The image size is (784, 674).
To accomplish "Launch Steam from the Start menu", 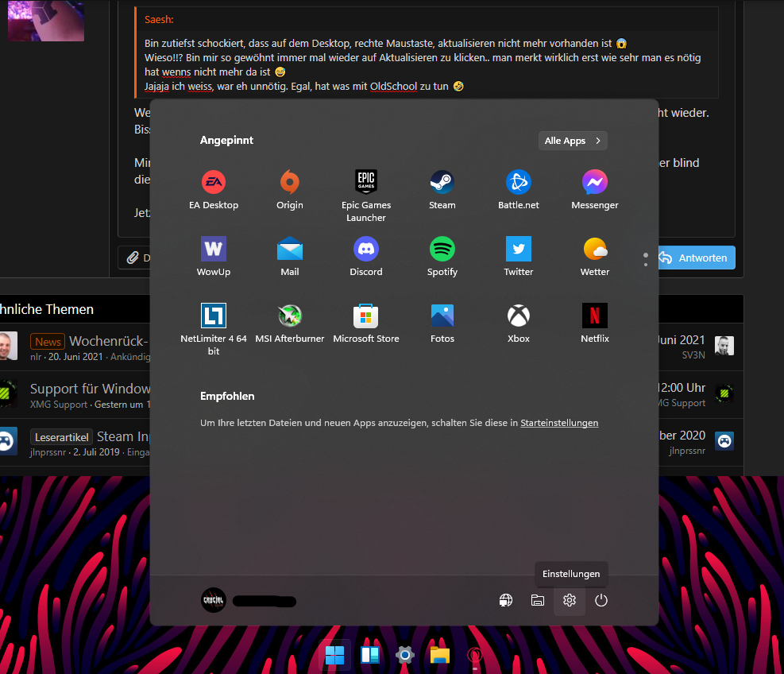I will pos(442,190).
